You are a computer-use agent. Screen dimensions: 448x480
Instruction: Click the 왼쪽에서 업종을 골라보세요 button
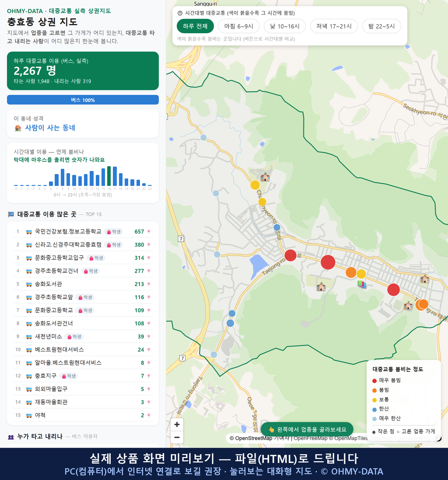307,429
